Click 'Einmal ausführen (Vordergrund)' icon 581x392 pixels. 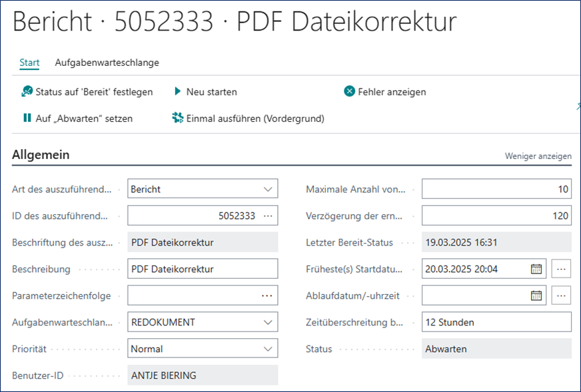(x=177, y=118)
